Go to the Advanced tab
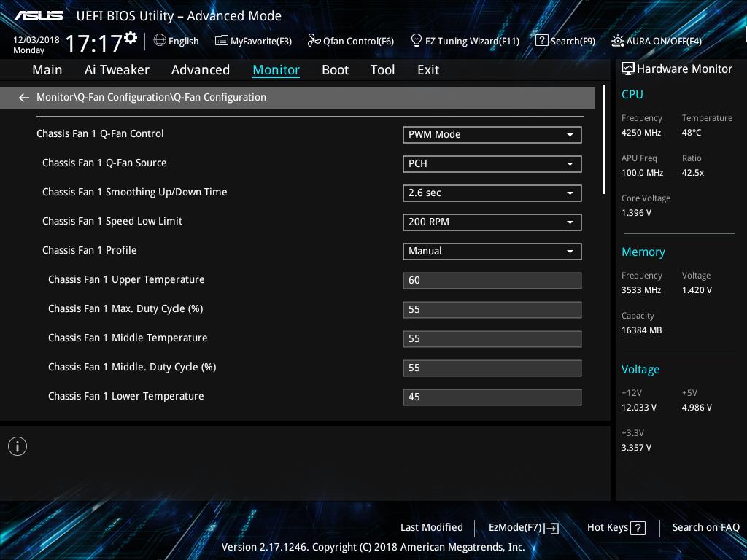 click(201, 70)
